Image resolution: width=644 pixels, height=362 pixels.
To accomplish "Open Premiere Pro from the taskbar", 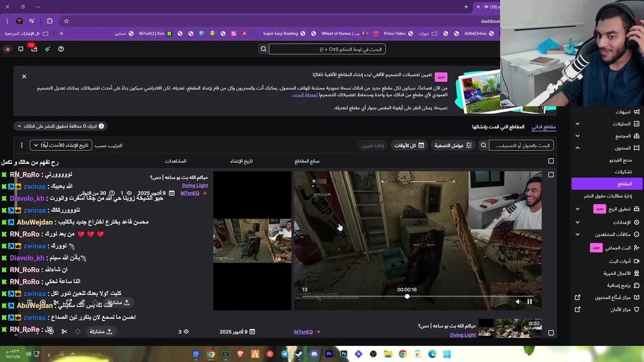I will pos(329,354).
